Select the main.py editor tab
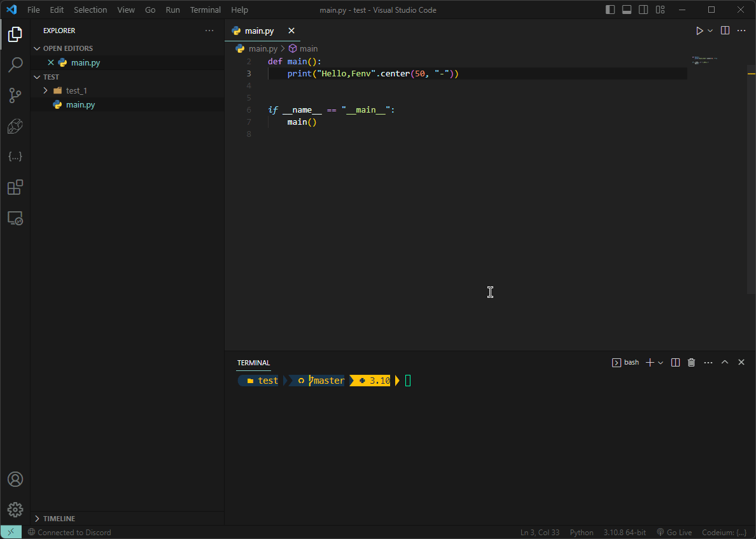 pyautogui.click(x=259, y=31)
